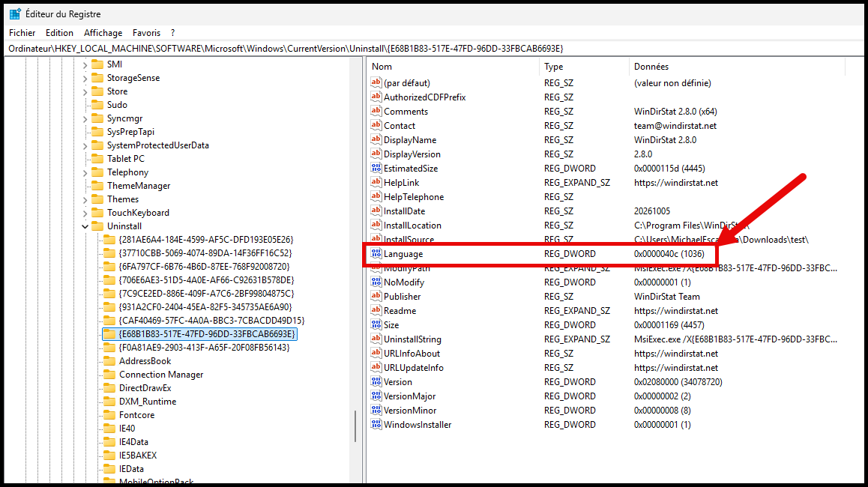
Task: Click the Language DWORD value icon
Action: [x=376, y=253]
